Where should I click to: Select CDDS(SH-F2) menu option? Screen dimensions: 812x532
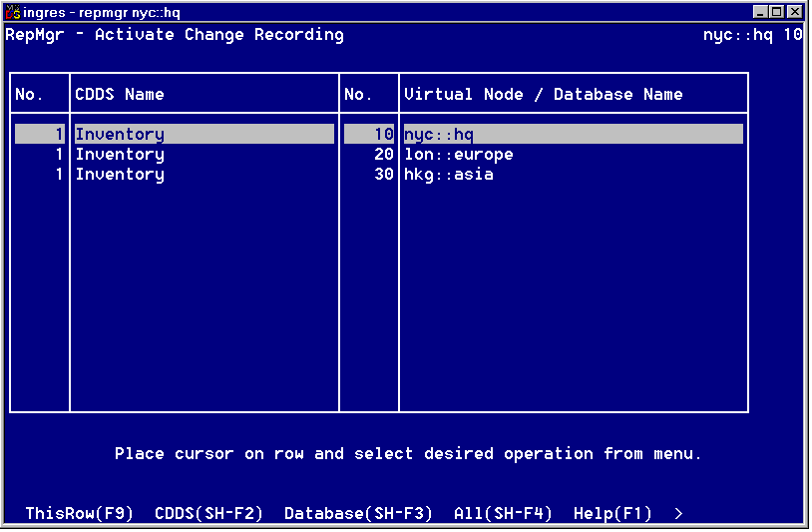pyautogui.click(x=208, y=513)
